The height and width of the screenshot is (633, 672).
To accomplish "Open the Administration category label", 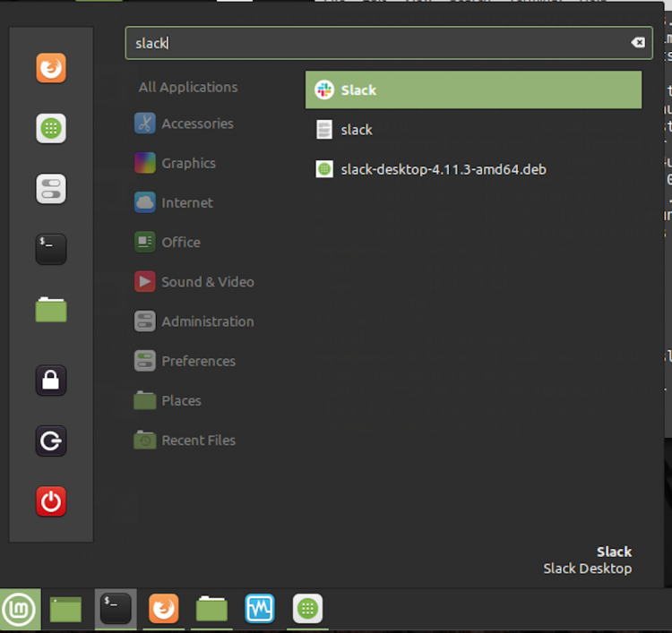I will coord(208,321).
